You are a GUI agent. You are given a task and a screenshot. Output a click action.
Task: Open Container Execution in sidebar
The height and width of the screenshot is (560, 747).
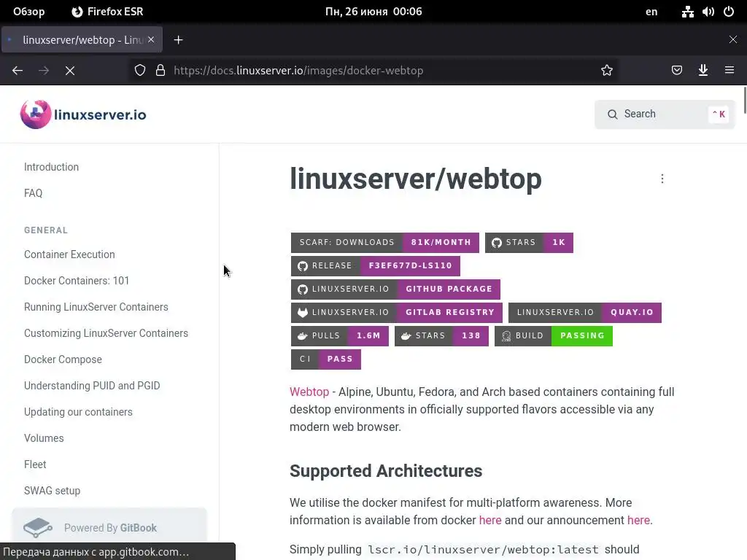[x=69, y=254]
